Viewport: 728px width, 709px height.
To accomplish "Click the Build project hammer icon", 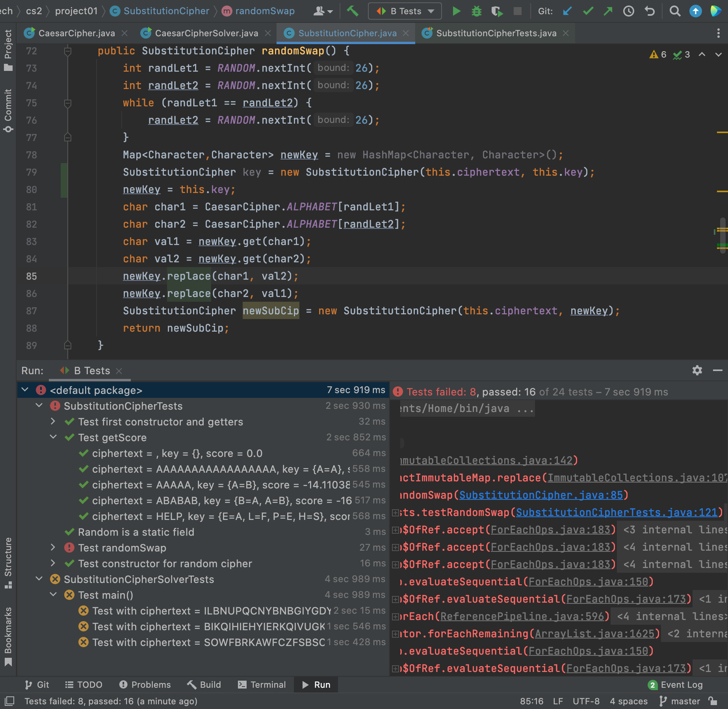I will point(353,11).
